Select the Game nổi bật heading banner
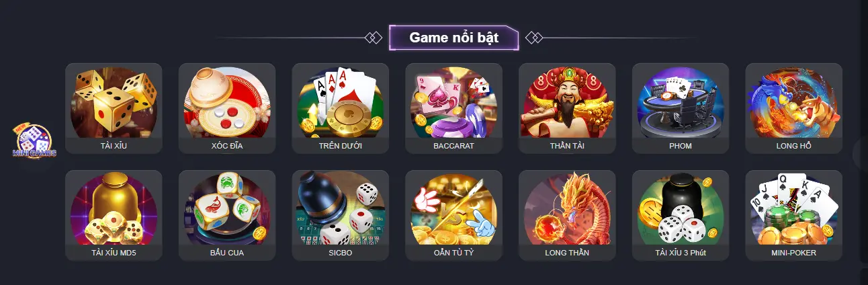 click(454, 38)
